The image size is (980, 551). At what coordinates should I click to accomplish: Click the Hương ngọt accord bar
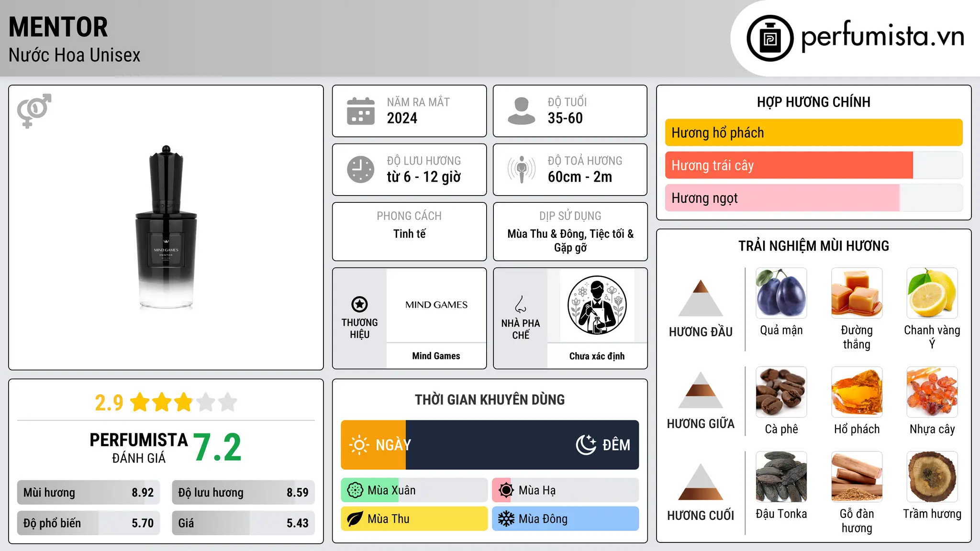(814, 198)
